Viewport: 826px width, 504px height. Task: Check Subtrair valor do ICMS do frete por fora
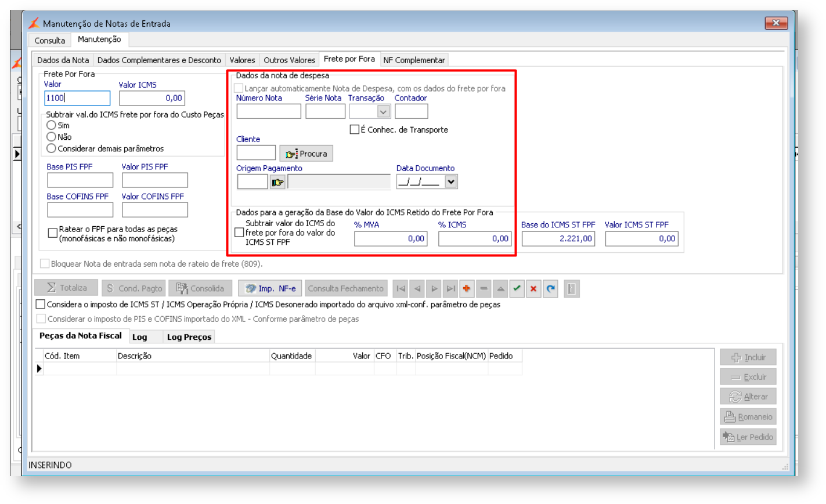[x=239, y=233]
